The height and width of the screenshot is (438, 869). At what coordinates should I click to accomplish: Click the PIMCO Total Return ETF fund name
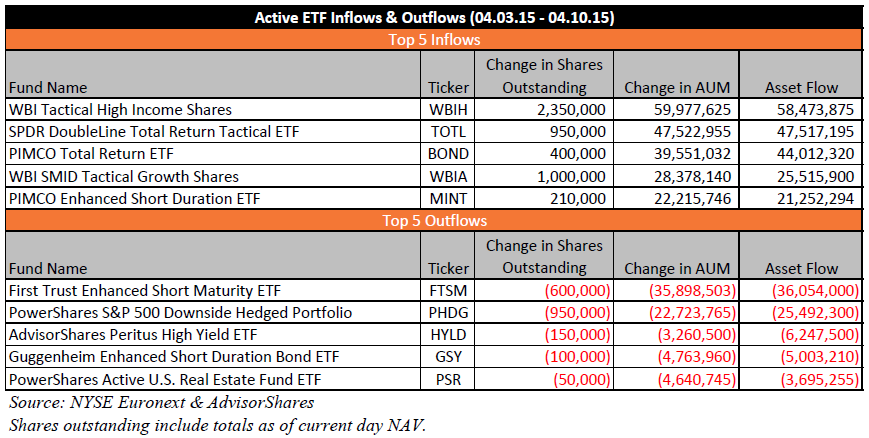[84, 153]
